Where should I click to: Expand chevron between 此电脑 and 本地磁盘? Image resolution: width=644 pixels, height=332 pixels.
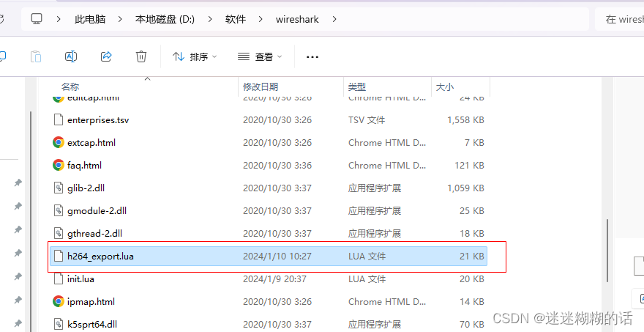120,19
